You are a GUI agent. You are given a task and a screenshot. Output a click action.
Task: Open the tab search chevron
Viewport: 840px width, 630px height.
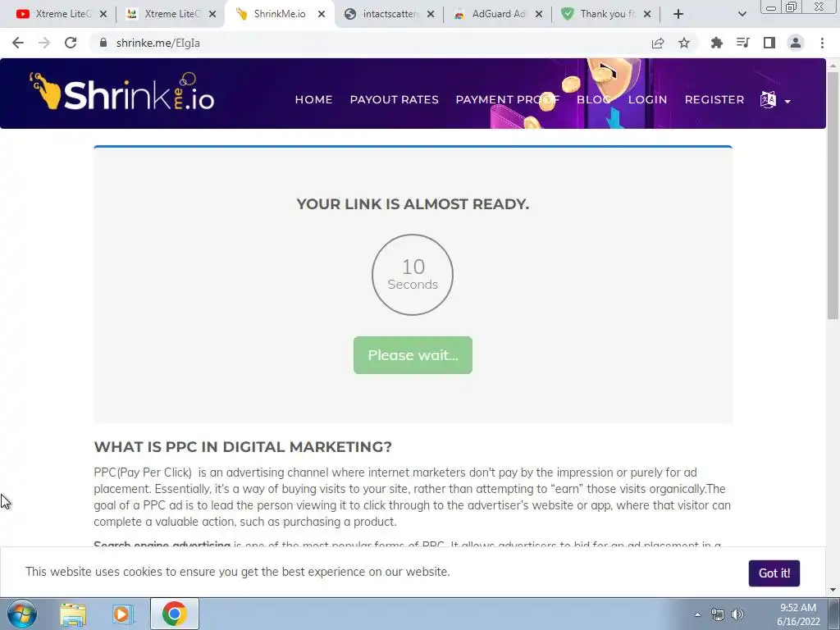click(742, 14)
